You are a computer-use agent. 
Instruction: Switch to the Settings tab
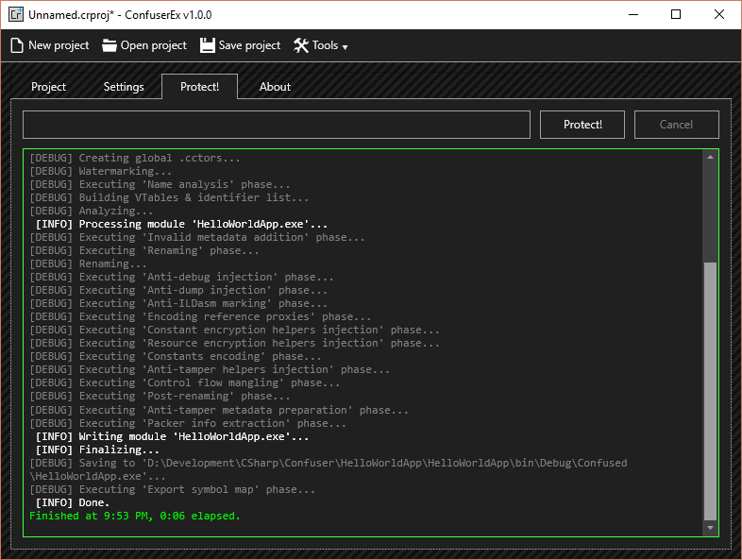click(x=124, y=87)
